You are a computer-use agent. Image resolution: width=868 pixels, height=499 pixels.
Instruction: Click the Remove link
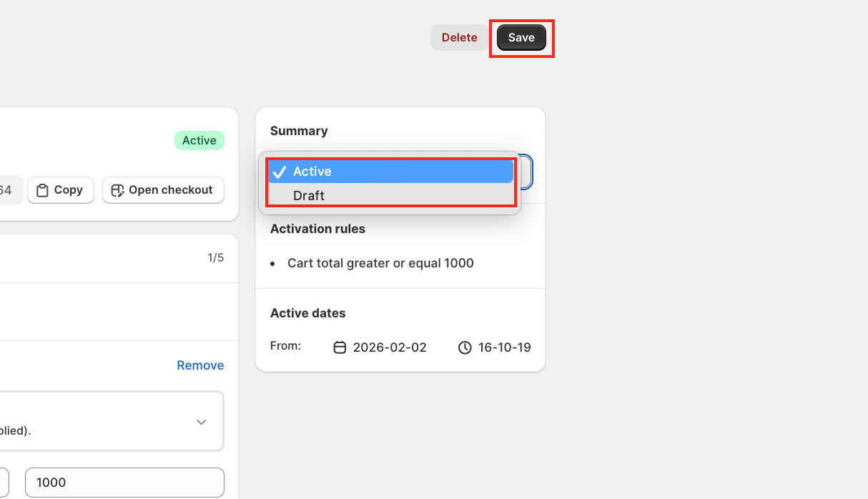(x=200, y=365)
